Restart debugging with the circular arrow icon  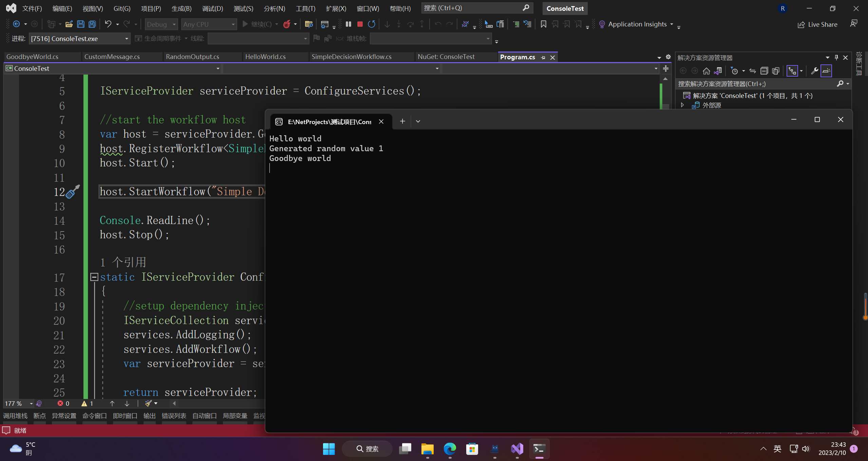(372, 24)
